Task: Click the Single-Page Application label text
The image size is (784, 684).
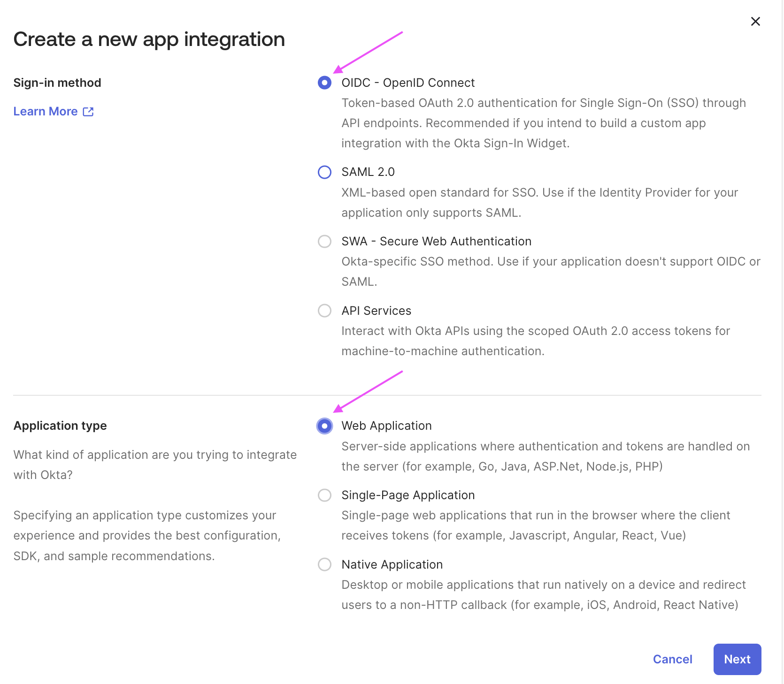Action: tap(407, 495)
